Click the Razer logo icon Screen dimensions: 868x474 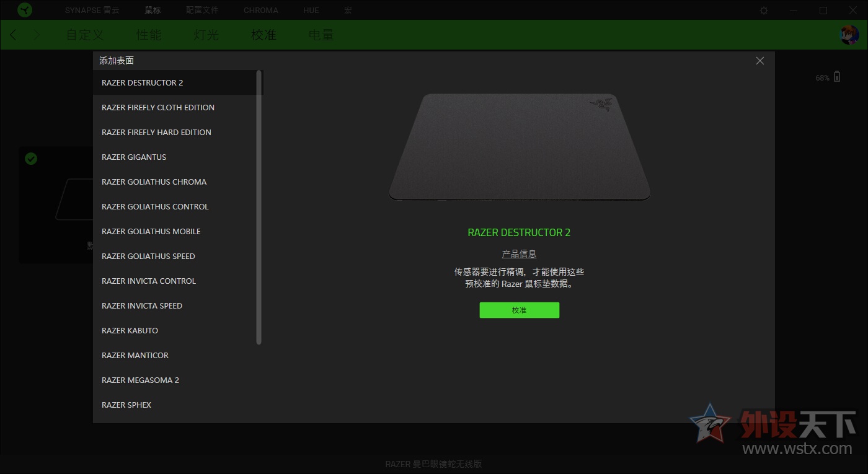click(25, 10)
